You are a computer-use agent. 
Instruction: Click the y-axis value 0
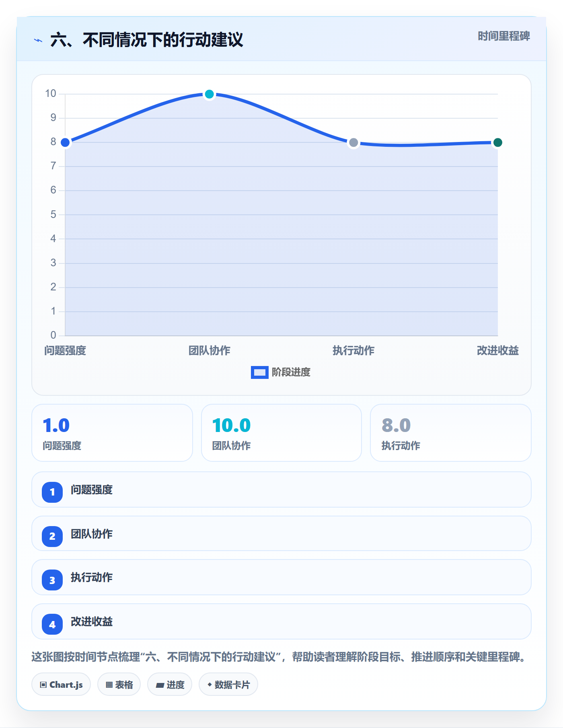pyautogui.click(x=53, y=335)
